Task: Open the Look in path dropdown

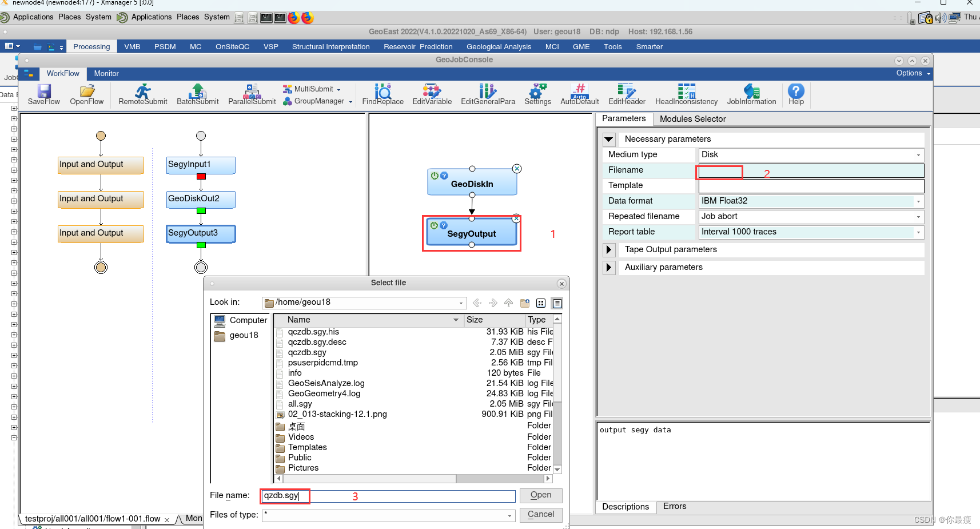Action: tap(461, 303)
